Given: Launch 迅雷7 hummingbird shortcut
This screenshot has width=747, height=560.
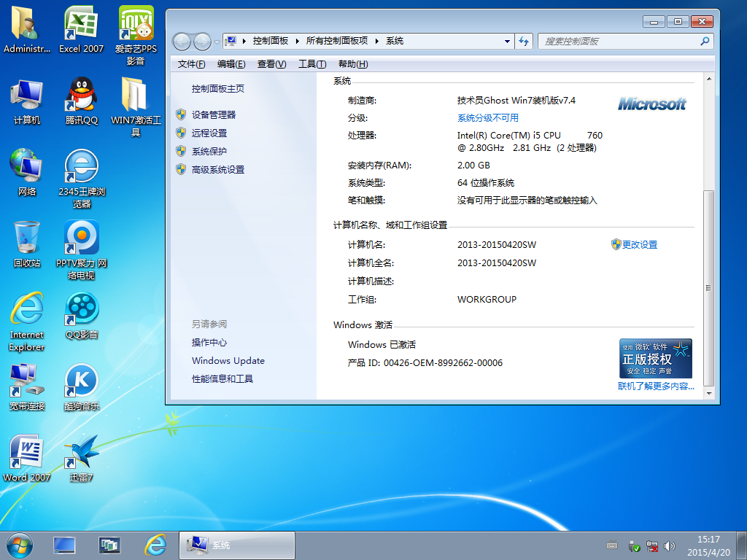Looking at the screenshot, I should tap(82, 459).
